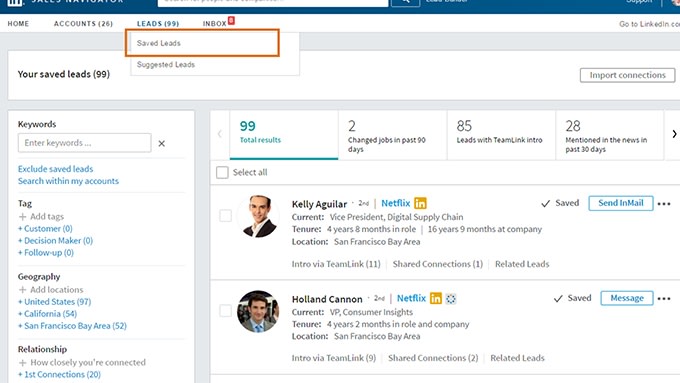Open Kelly Aguilar's profile name
The height and width of the screenshot is (383, 680).
tap(319, 204)
